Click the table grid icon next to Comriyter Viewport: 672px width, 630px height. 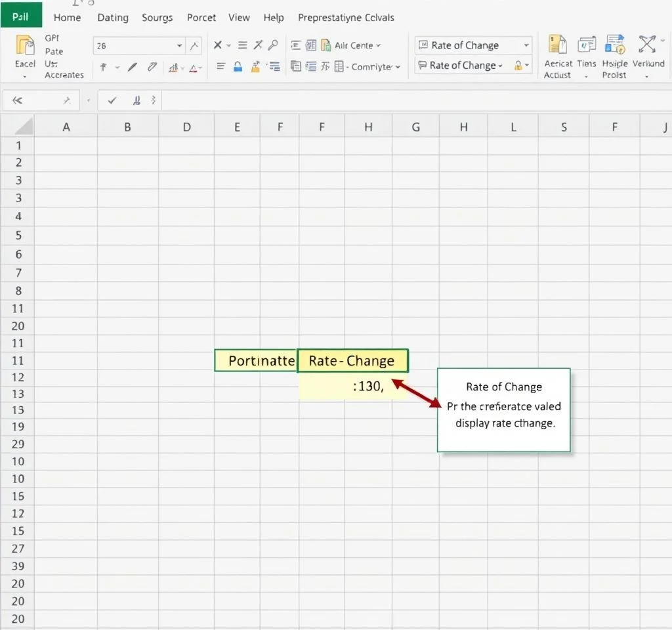[339, 66]
